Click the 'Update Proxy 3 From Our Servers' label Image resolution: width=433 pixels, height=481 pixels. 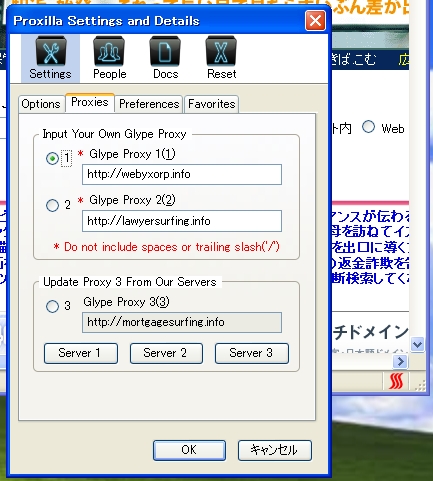tap(130, 282)
